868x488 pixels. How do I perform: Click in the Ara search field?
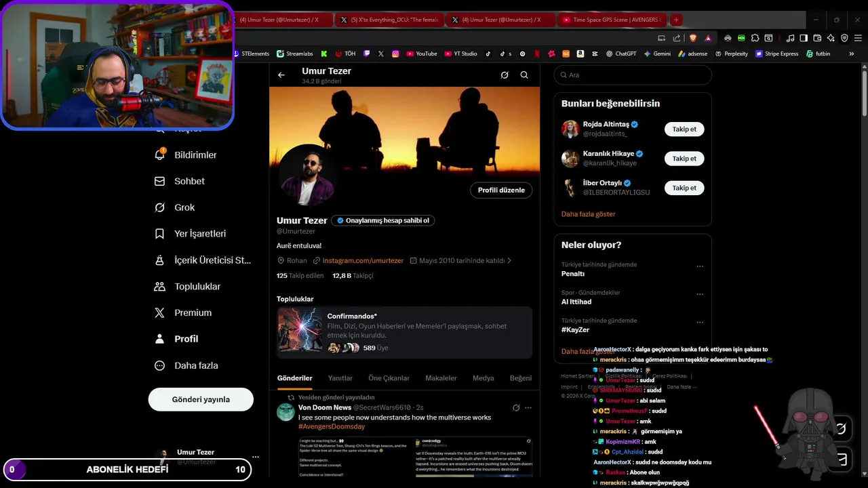633,75
